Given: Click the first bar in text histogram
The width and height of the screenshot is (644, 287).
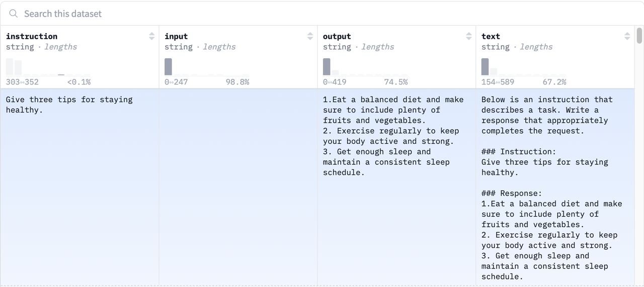Looking at the screenshot, I should coord(485,67).
